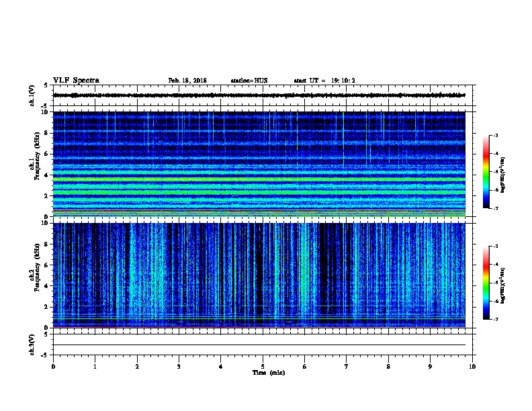Viewport: 532px width, 411px height.
Task: Click time axis tick label 10
Action: [x=472, y=367]
